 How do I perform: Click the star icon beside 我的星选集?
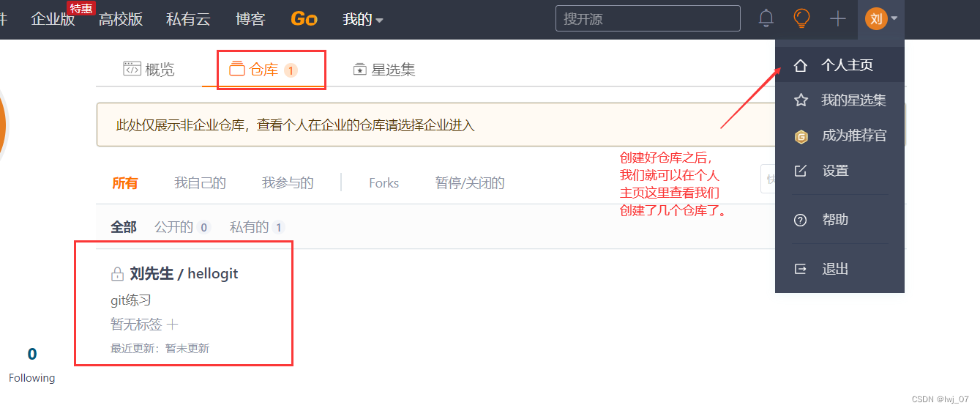801,100
